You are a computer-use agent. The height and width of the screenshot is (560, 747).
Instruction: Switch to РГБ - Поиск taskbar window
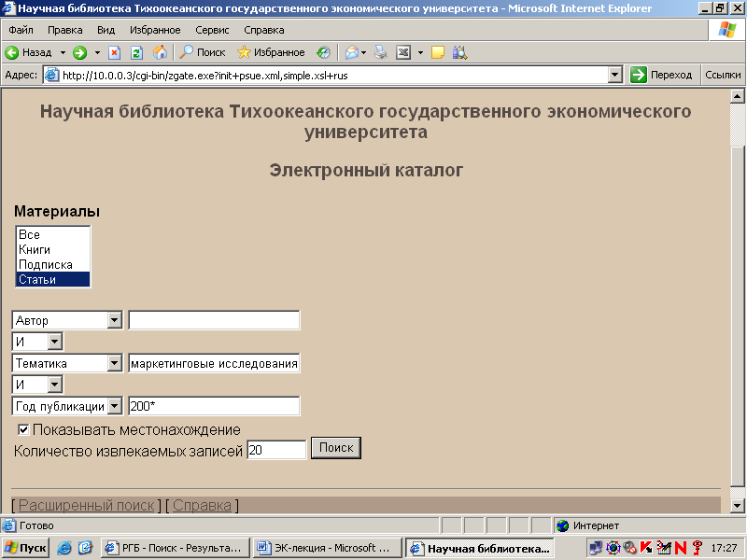pyautogui.click(x=175, y=548)
